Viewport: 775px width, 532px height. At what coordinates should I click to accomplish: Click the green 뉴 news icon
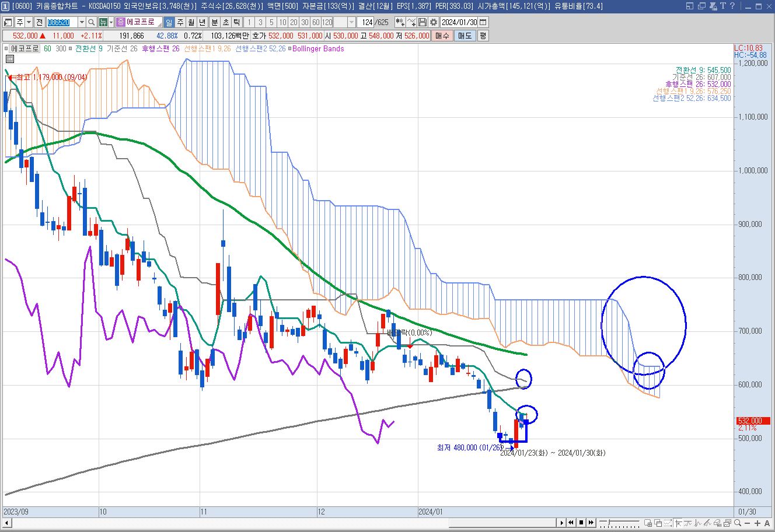pos(103,22)
